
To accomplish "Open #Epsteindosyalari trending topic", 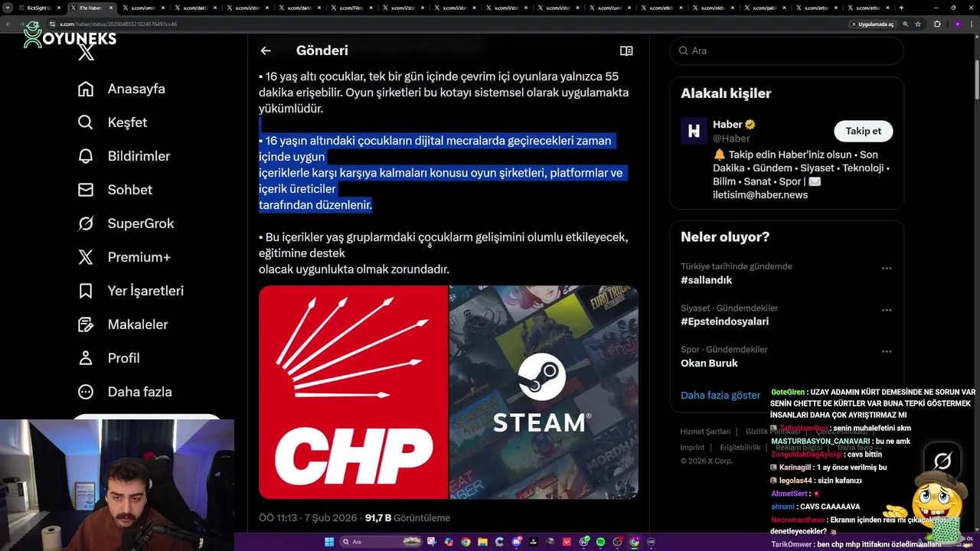I will (x=724, y=321).
